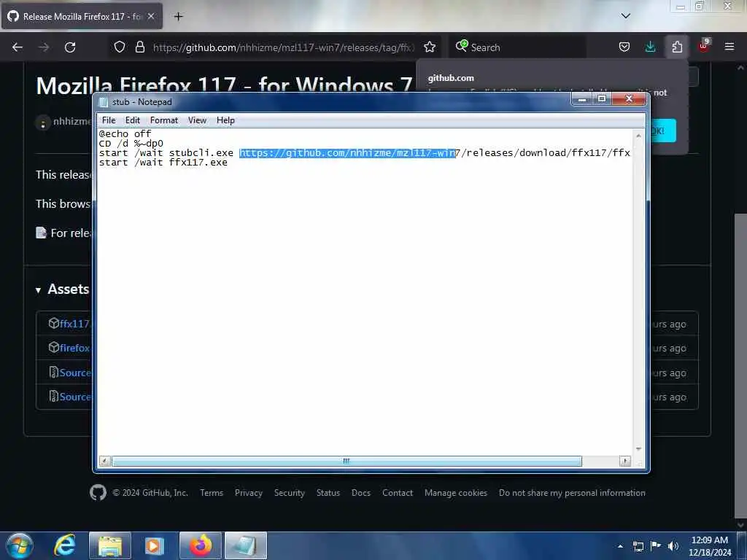This screenshot has width=747, height=560.
Task: Click Do not share my personal information
Action: point(572,492)
